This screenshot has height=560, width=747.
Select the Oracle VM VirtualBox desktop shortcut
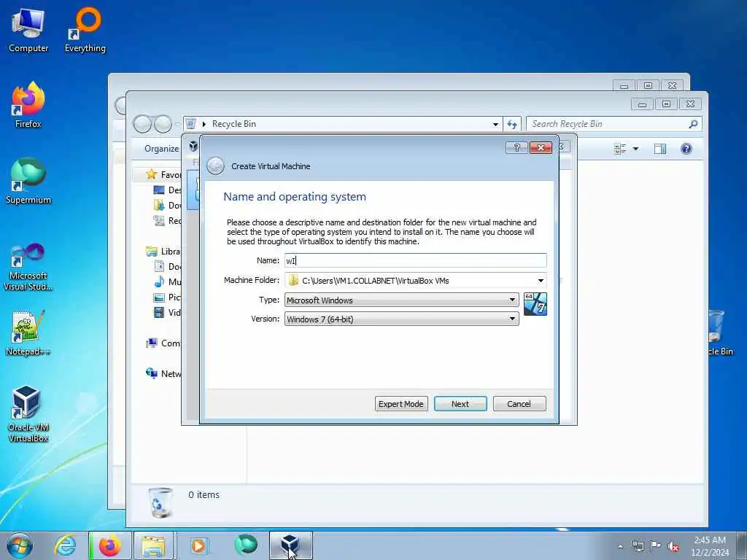pos(28,414)
